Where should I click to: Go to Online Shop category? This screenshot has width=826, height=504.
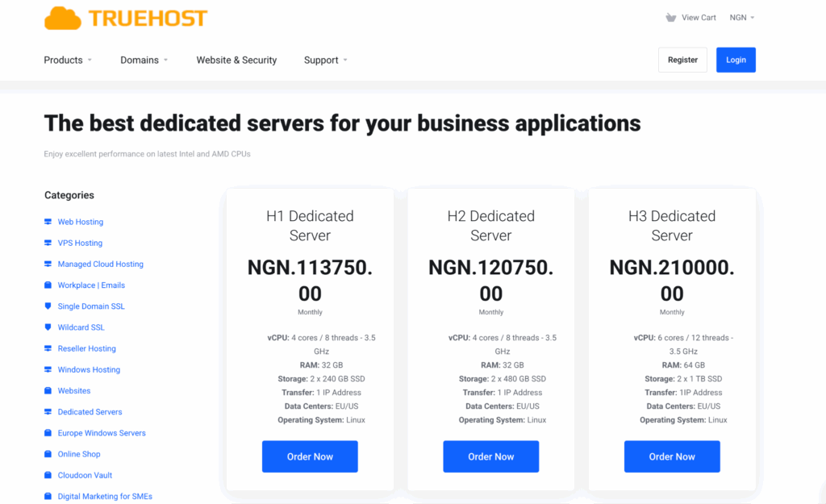tap(79, 453)
